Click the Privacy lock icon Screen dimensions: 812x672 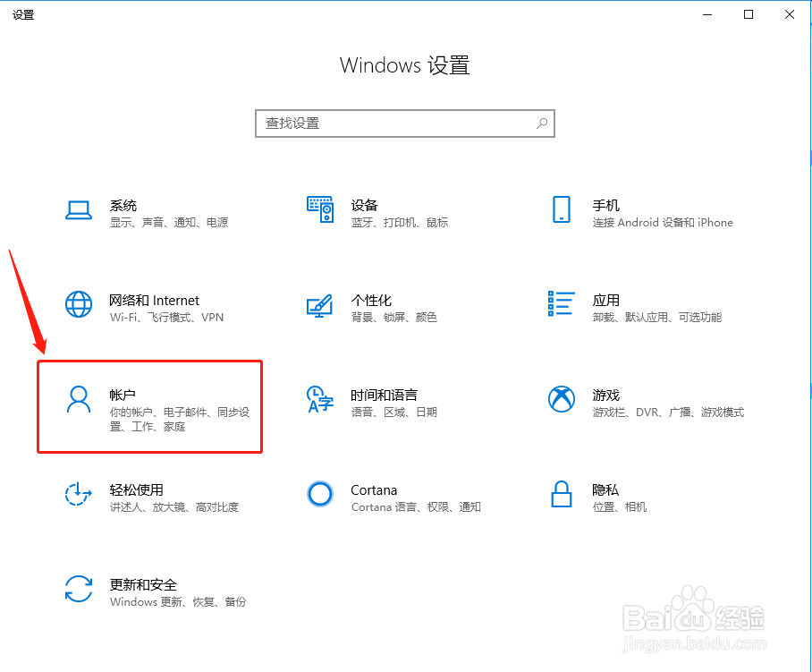pos(562,494)
